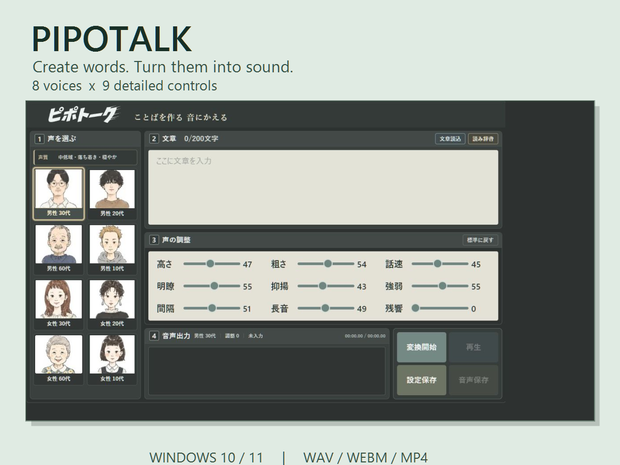620x465 pixels.
Task: Click the 声質 voice description bar
Action: point(85,157)
